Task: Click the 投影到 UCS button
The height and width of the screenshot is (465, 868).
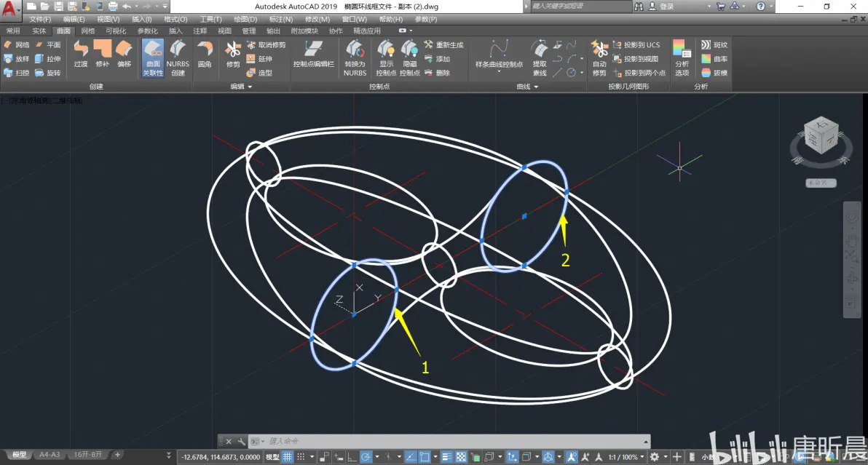Action: pos(637,45)
